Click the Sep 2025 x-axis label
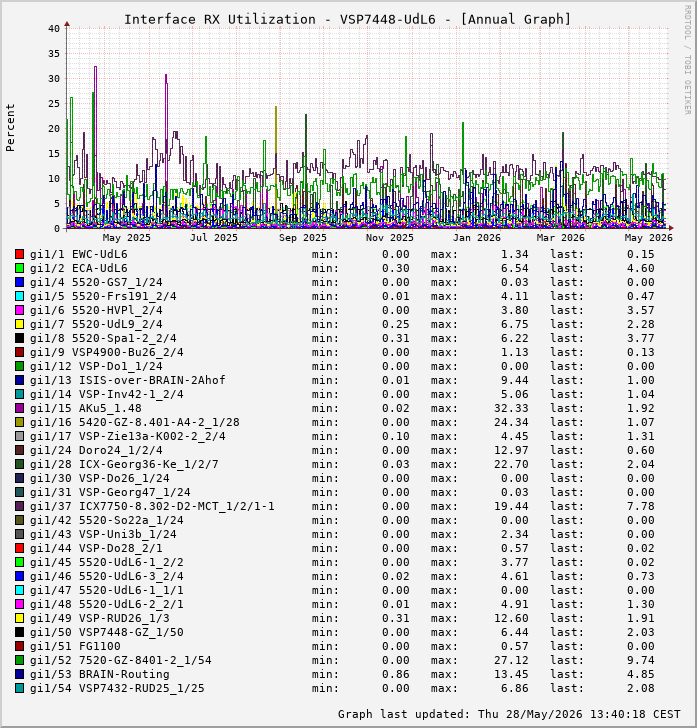Viewport: 697px width, 728px height. tap(303, 238)
